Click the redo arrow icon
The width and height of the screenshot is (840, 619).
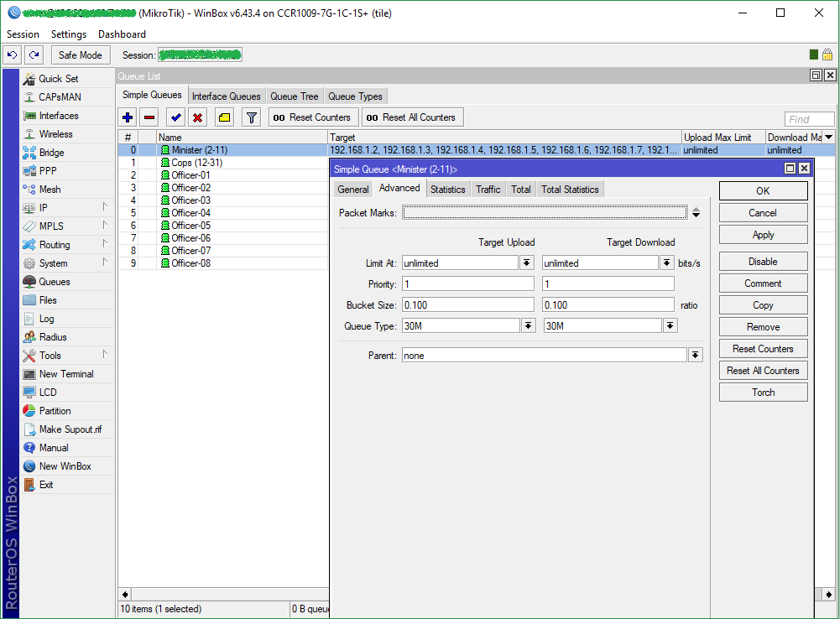pyautogui.click(x=34, y=55)
